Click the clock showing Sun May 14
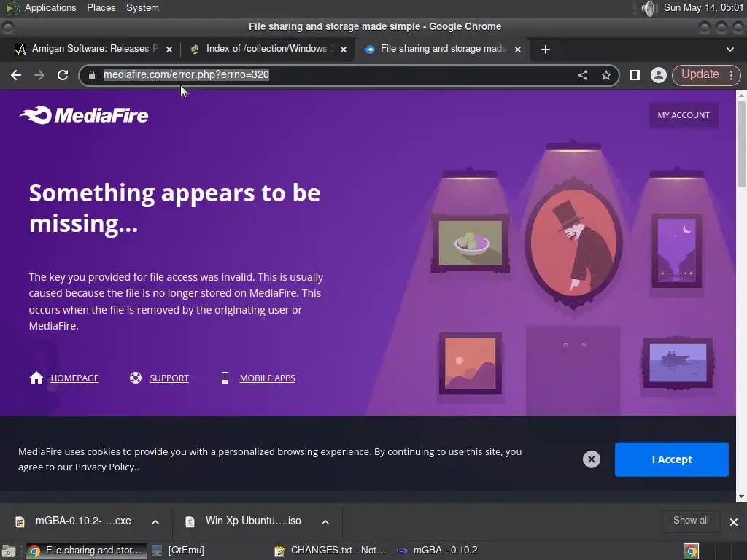747x560 pixels. (703, 7)
